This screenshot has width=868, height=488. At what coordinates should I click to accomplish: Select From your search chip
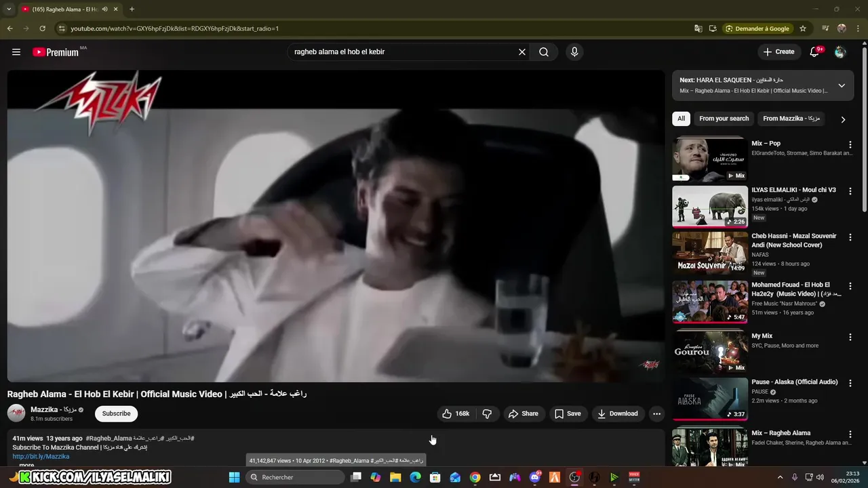(724, 119)
